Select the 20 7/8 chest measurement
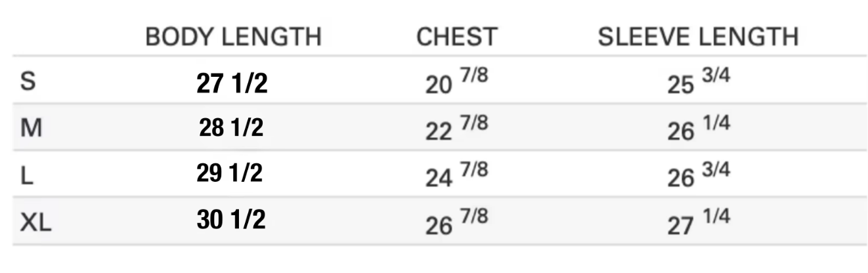The height and width of the screenshot is (273, 868). [456, 83]
